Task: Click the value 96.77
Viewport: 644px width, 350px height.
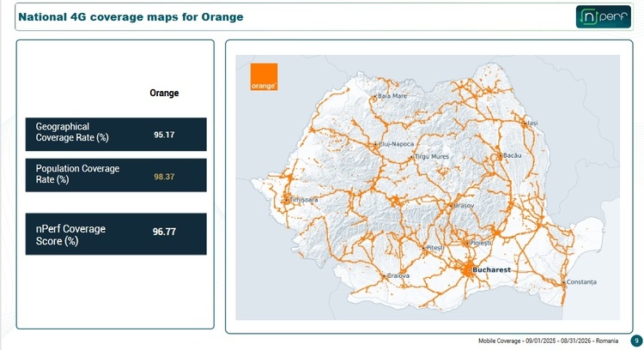Action: pos(164,232)
